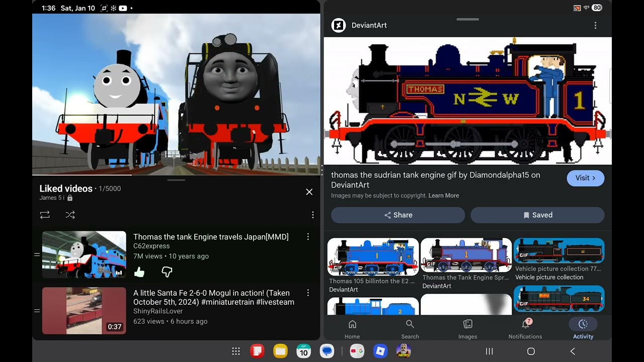The width and height of the screenshot is (644, 362).
Task: Select '623 views • 6 hours ago' text
Action: 171,321
